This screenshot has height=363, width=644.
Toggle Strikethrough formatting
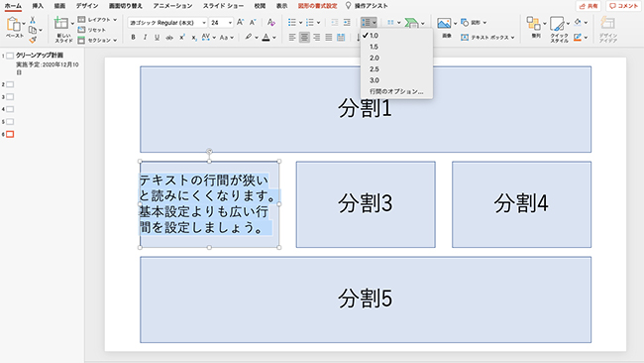click(169, 38)
